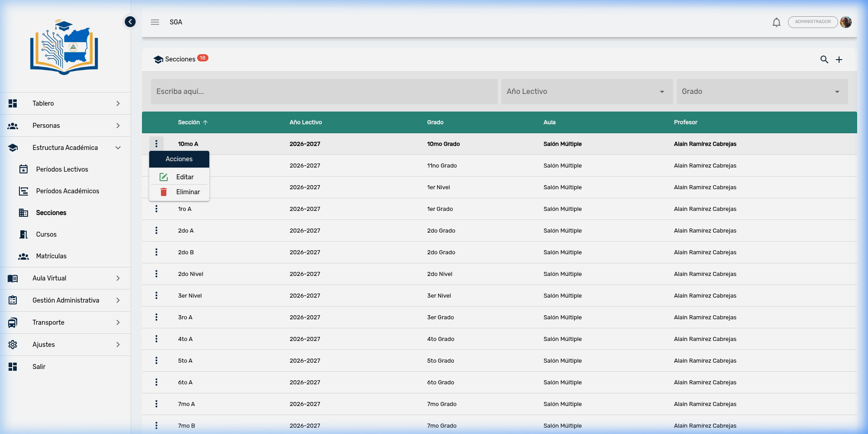This screenshot has height=434, width=868.
Task: Log out using Salir
Action: pyautogui.click(x=39, y=367)
